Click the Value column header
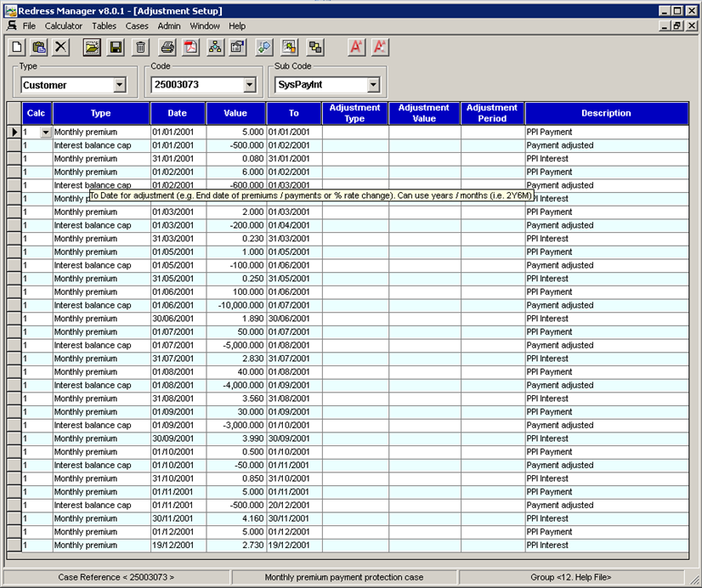The height and width of the screenshot is (588, 702). (235, 113)
